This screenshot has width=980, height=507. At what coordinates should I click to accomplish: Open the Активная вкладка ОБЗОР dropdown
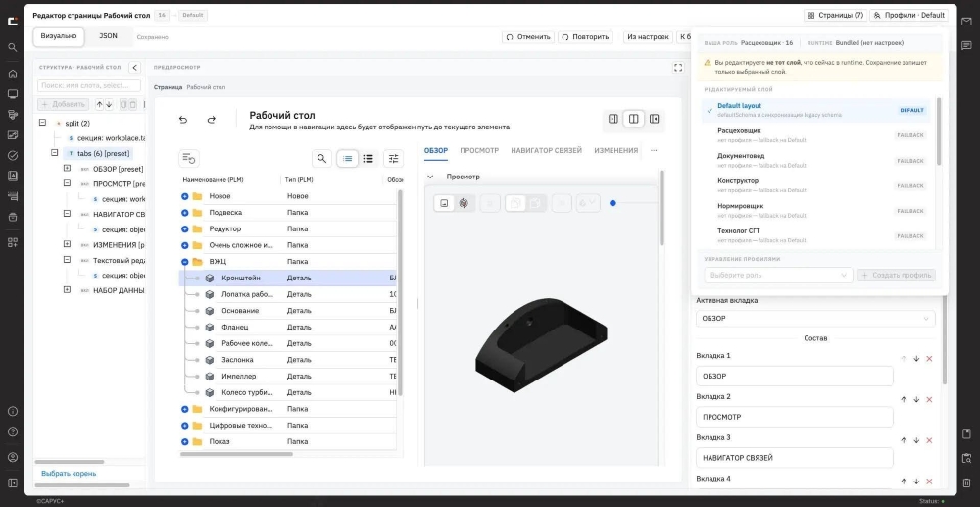coord(815,318)
